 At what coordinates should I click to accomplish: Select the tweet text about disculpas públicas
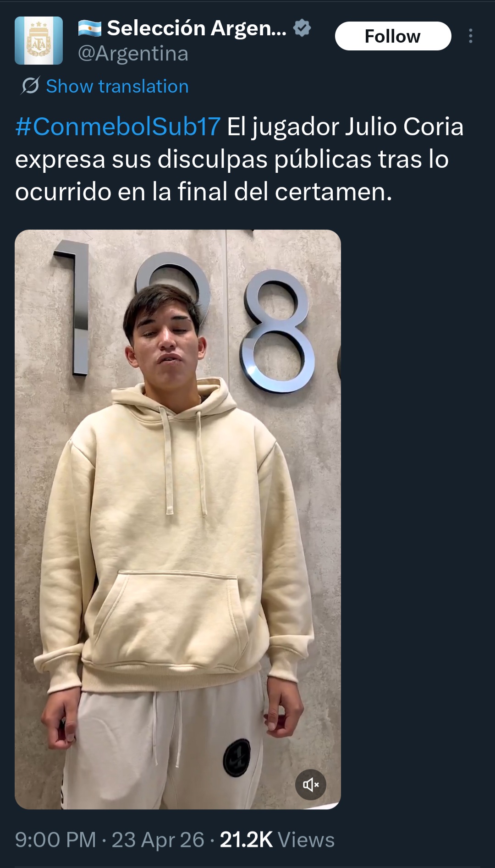click(x=239, y=159)
